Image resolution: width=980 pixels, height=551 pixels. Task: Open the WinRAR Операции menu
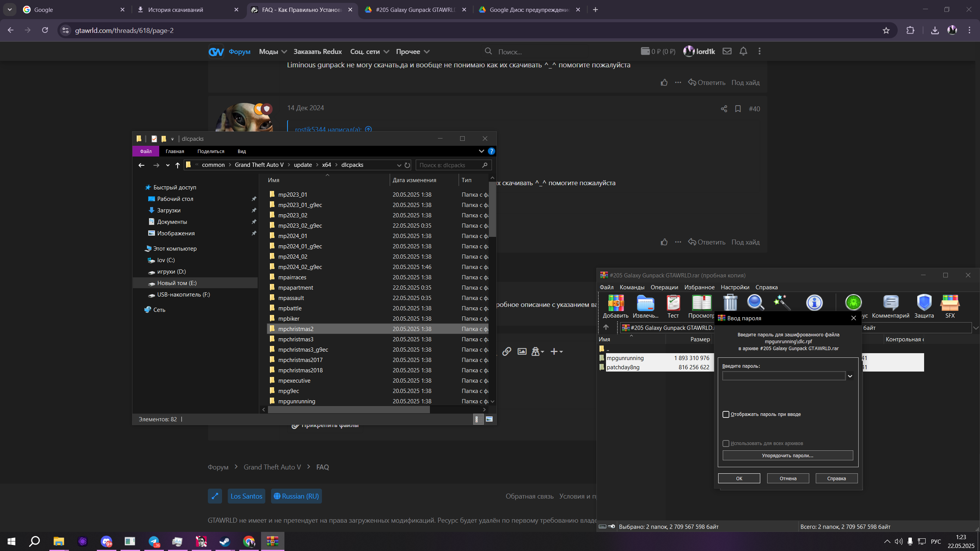point(664,287)
